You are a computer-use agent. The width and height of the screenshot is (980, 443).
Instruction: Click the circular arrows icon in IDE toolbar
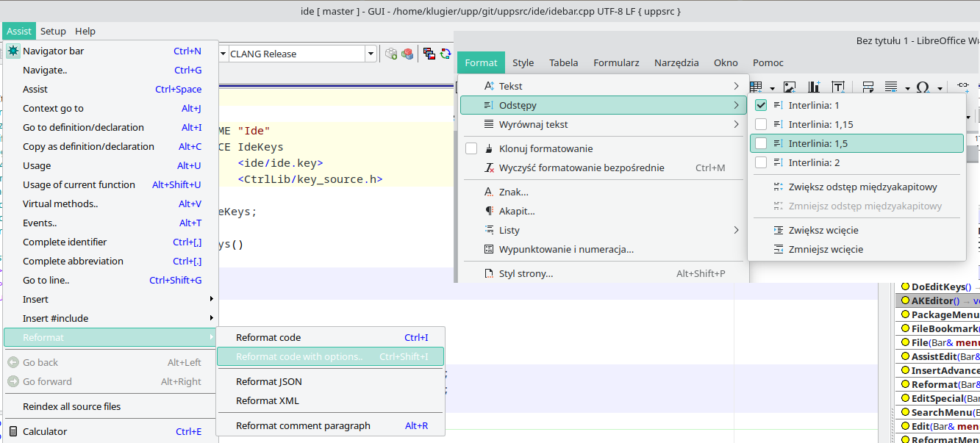click(446, 54)
